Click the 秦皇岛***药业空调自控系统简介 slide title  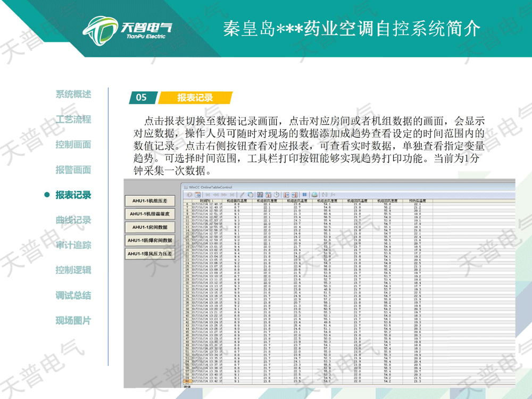click(x=352, y=29)
